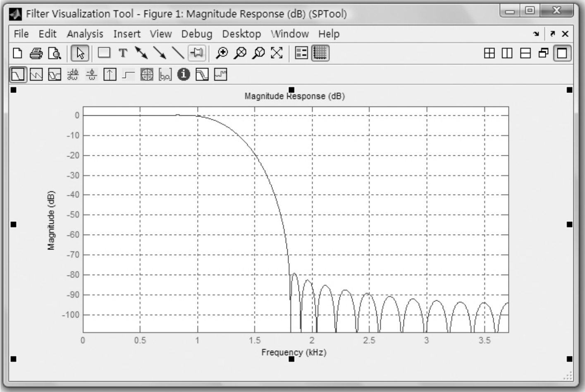Screen dimensions: 585x392
Task: Click the '3.5' frequency tick label
Action: point(485,340)
